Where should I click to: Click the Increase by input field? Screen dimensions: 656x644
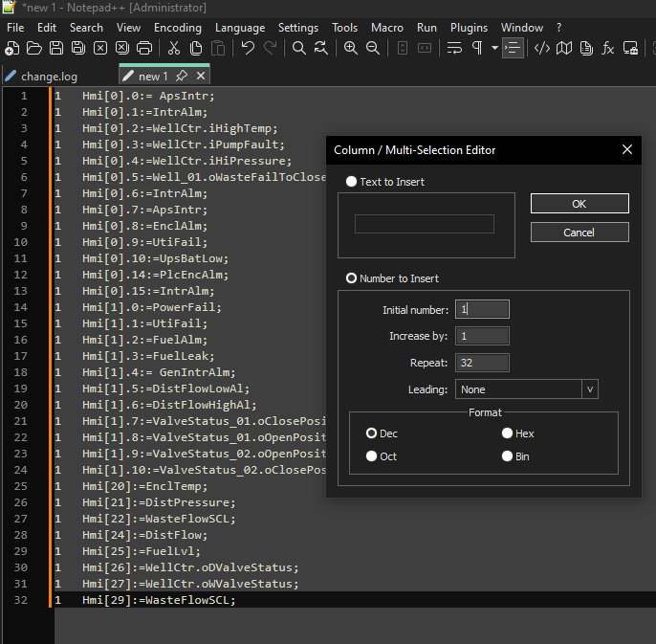tap(482, 336)
